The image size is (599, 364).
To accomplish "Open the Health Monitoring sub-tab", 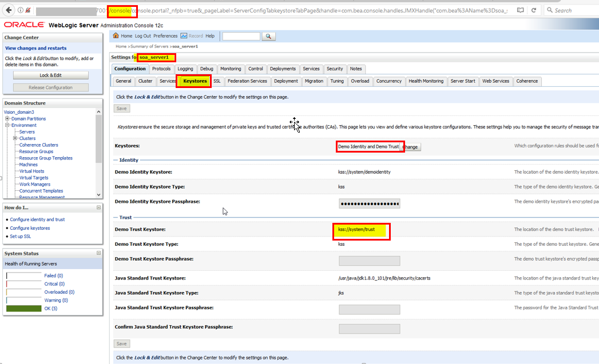I will click(426, 81).
